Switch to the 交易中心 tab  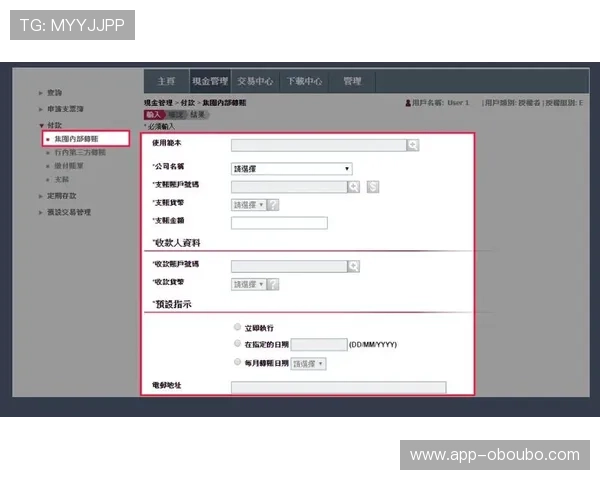point(255,81)
